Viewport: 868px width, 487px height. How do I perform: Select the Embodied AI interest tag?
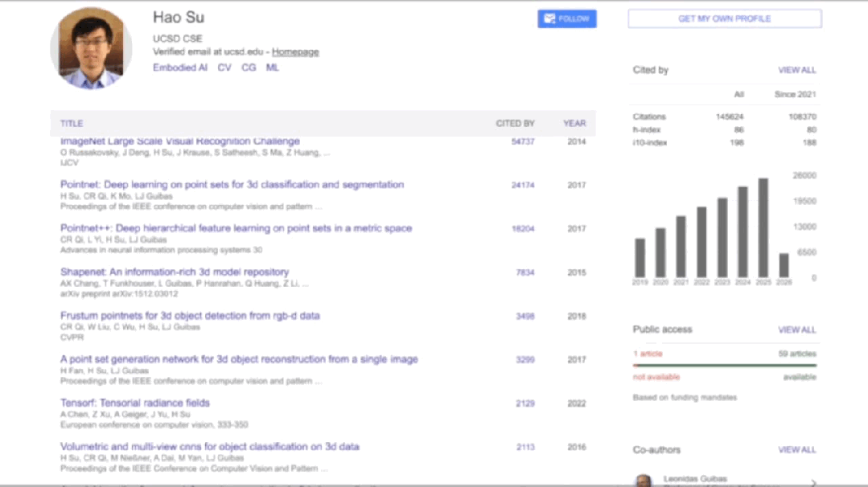point(180,68)
